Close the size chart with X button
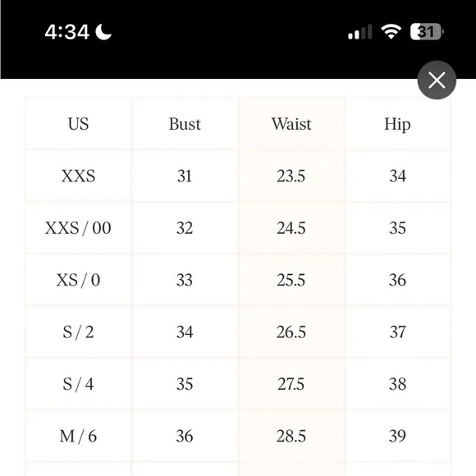Image resolution: width=476 pixels, height=476 pixels. click(x=437, y=80)
